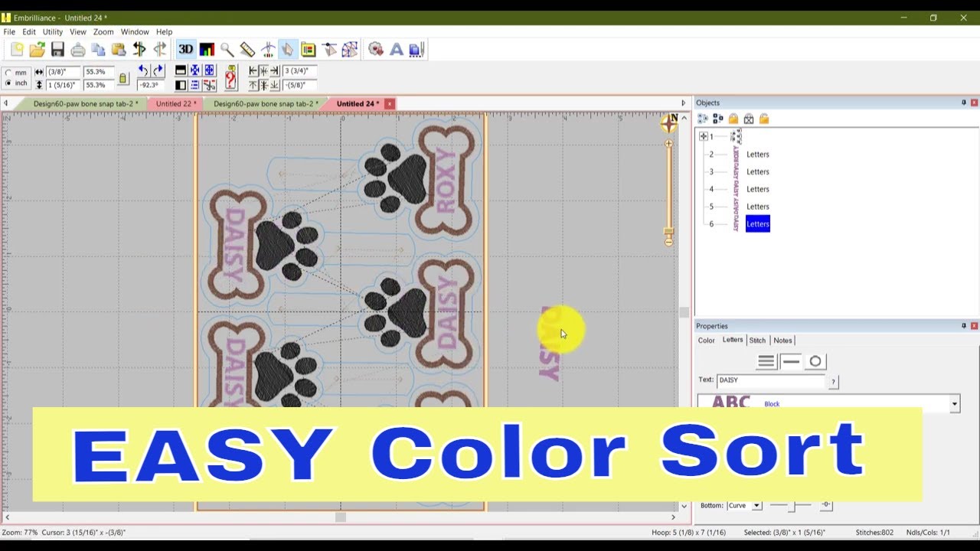Select Letters object number 3
The image size is (980, 551).
(757, 171)
